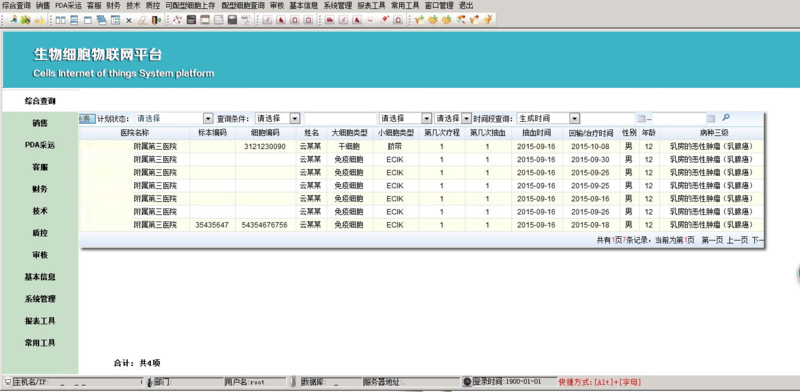Select 销售 in the left sidebar
This screenshot has height=392, width=800.
click(40, 123)
